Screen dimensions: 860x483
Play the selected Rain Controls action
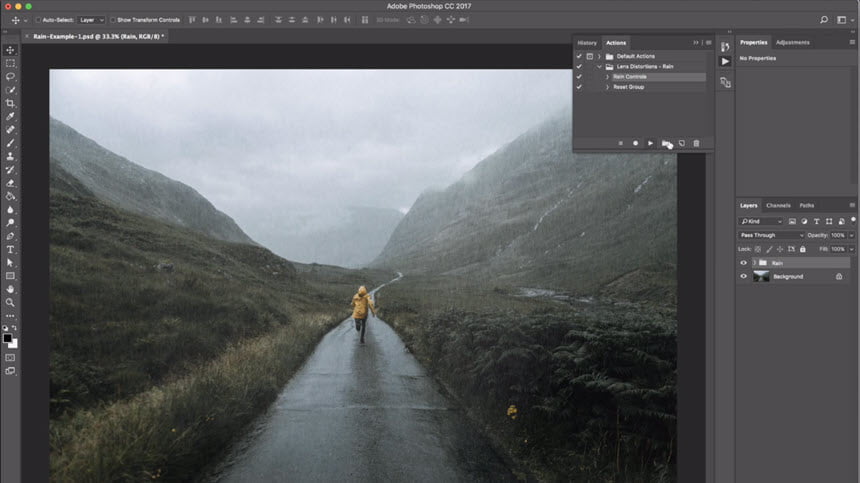click(x=650, y=143)
